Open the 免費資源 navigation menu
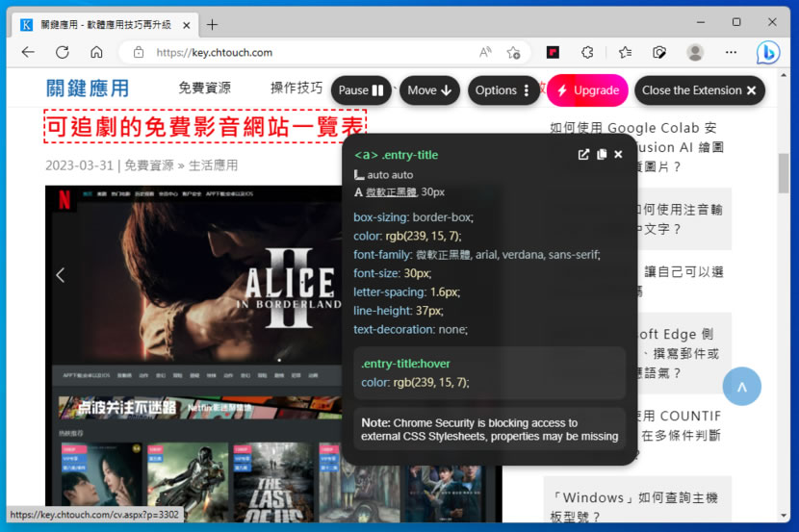Screen dimensions: 799x532 [x=204, y=88]
